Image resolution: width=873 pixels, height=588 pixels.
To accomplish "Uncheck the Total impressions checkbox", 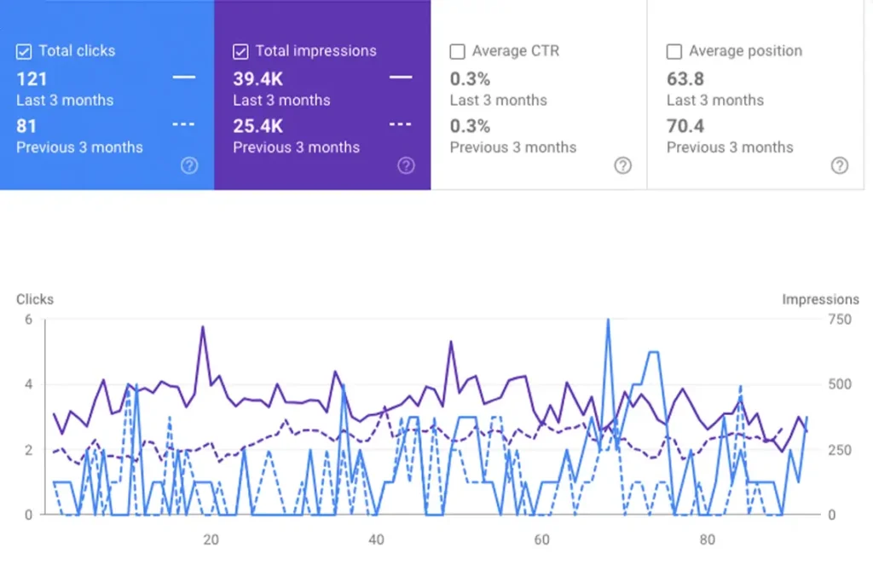I will [240, 51].
